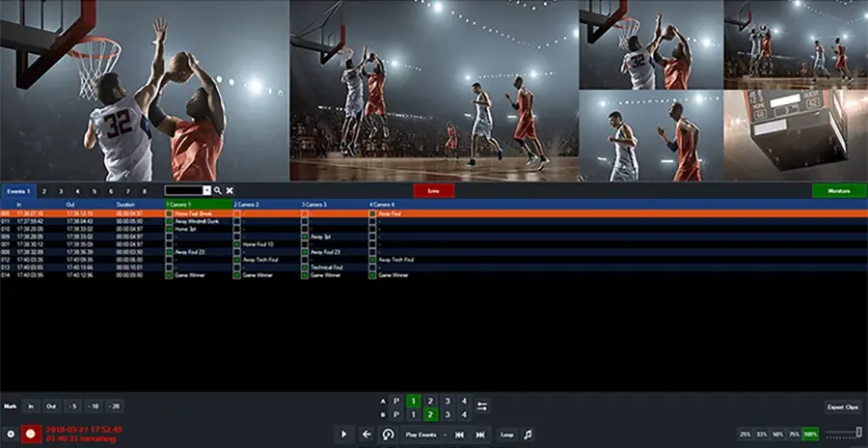Click the -5 seconds mark button
This screenshot has height=448, width=868.
72,406
